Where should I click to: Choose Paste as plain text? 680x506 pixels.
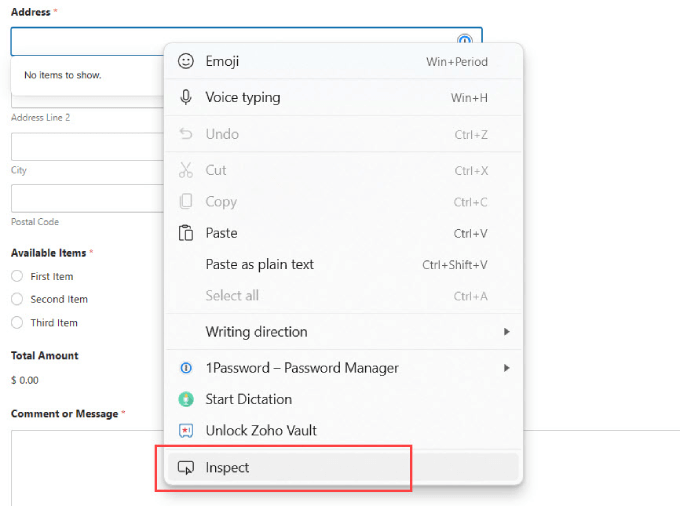(x=260, y=265)
